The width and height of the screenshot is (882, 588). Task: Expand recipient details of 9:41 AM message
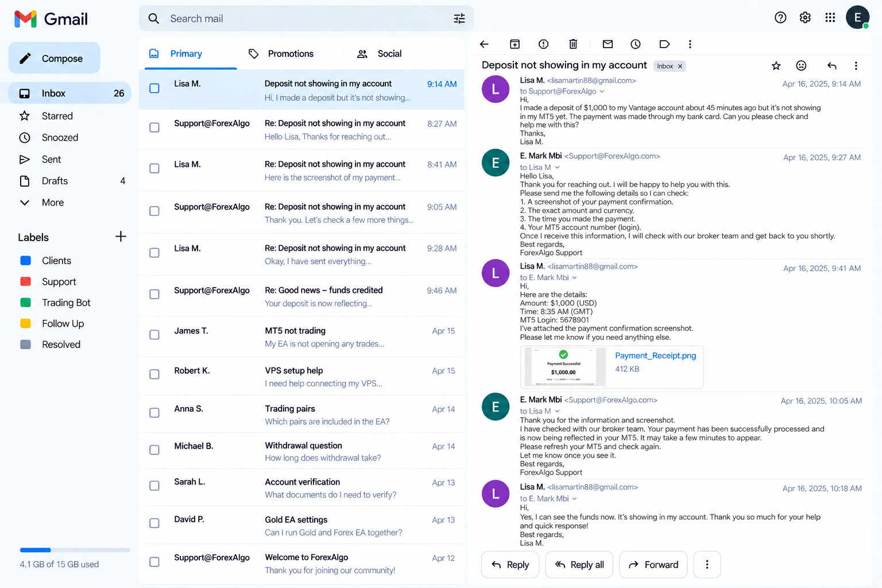pyautogui.click(x=574, y=278)
